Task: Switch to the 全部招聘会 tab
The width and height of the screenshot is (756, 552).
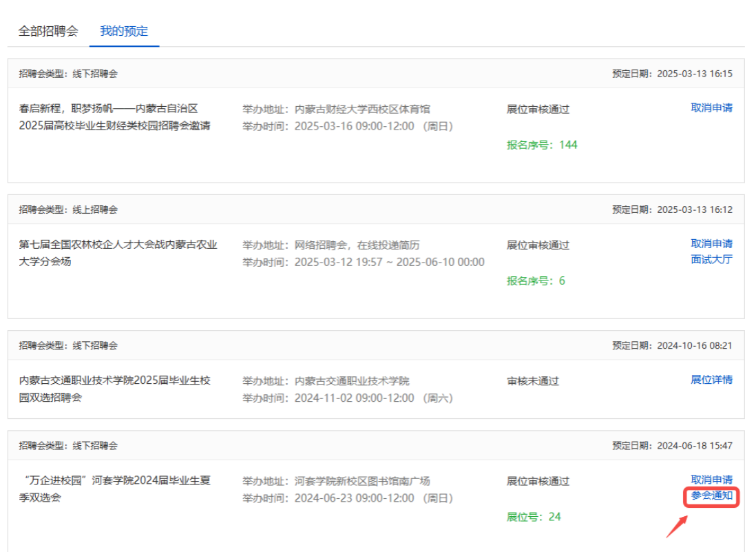Action: (x=48, y=31)
